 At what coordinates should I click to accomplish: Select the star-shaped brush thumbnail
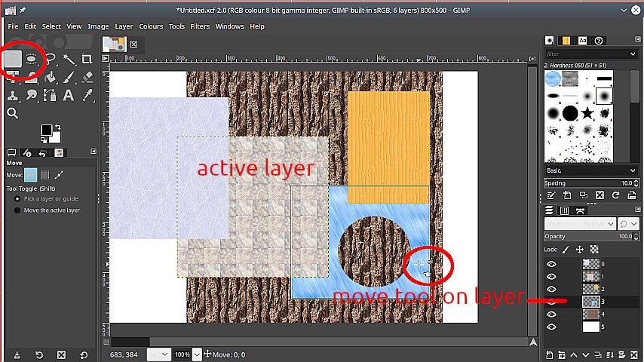(587, 114)
